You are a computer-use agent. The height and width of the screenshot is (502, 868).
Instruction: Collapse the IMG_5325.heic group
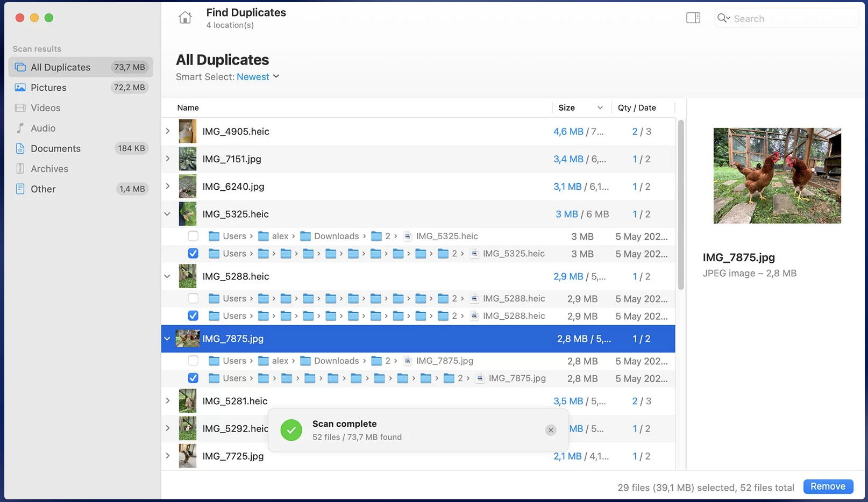pos(167,213)
